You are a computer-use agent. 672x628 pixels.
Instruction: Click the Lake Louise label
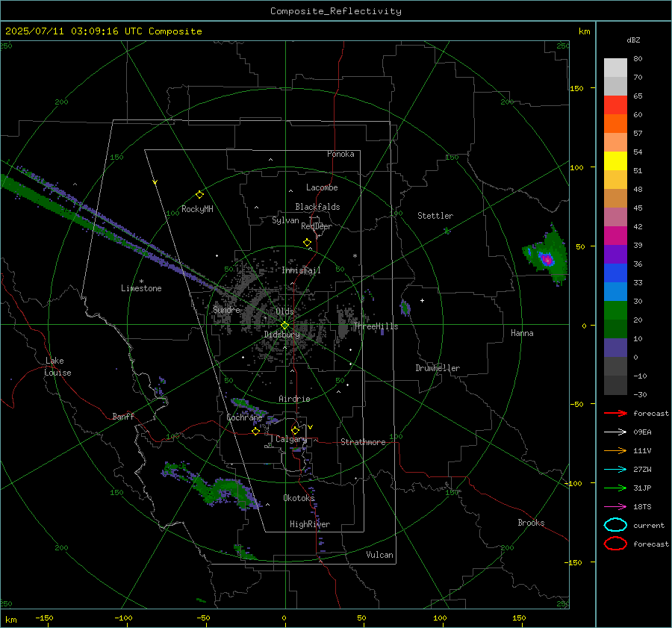click(57, 367)
